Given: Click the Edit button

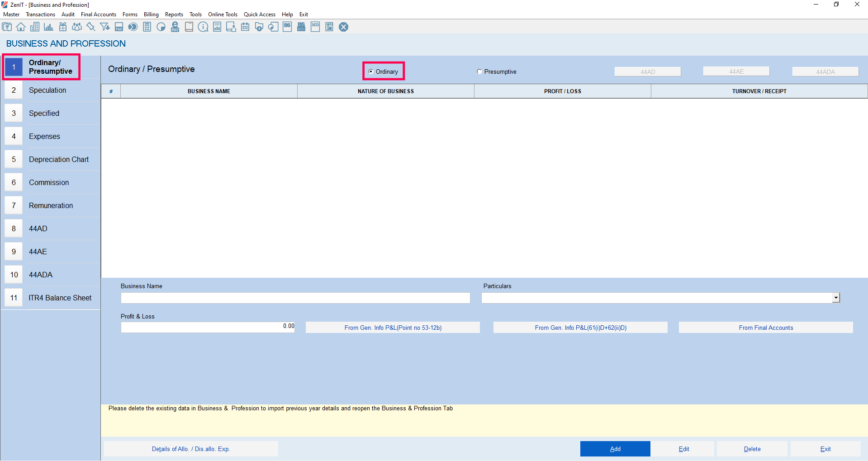Looking at the screenshot, I should pos(684,449).
